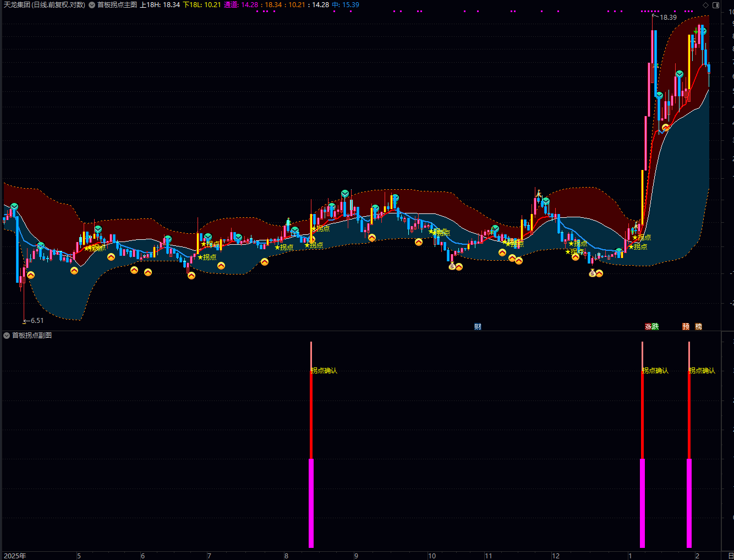
Task: Click the orange 预 forecast marker
Action: [x=686, y=327]
